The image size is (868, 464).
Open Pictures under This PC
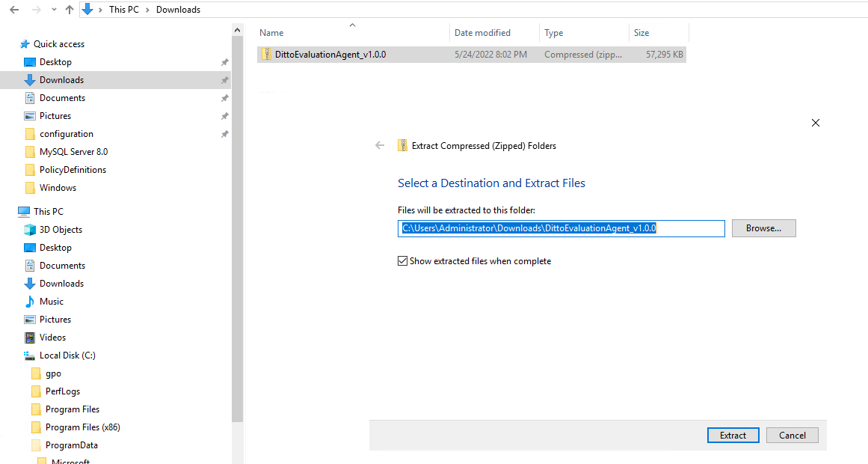click(x=55, y=320)
